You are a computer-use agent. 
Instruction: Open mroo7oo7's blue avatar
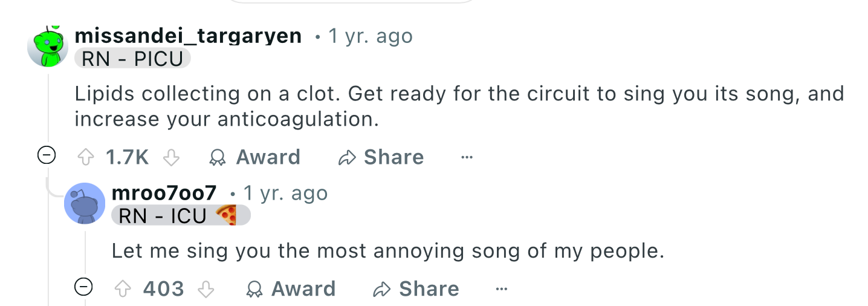tap(85, 203)
